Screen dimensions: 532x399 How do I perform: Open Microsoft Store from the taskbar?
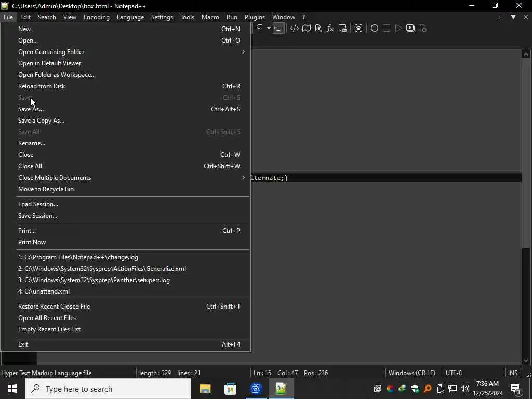[230, 389]
